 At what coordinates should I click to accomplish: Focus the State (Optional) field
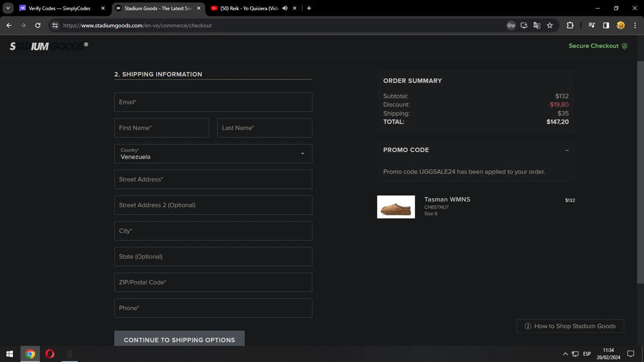(x=213, y=256)
